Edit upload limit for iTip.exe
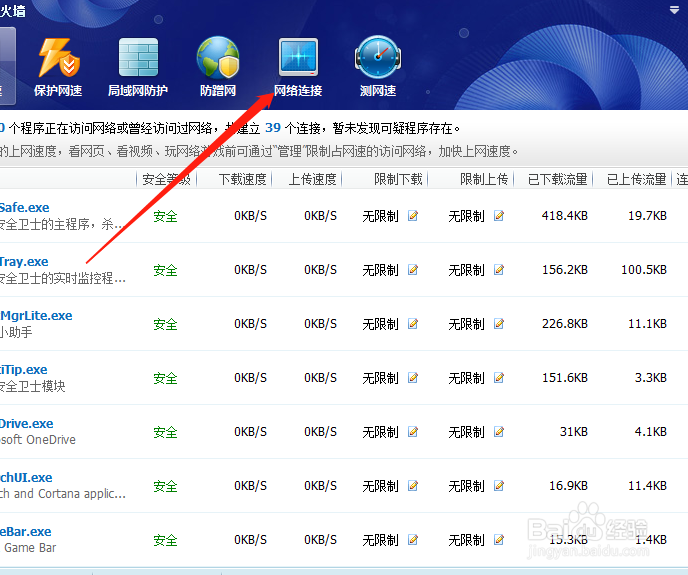688x575 pixels. tap(499, 377)
